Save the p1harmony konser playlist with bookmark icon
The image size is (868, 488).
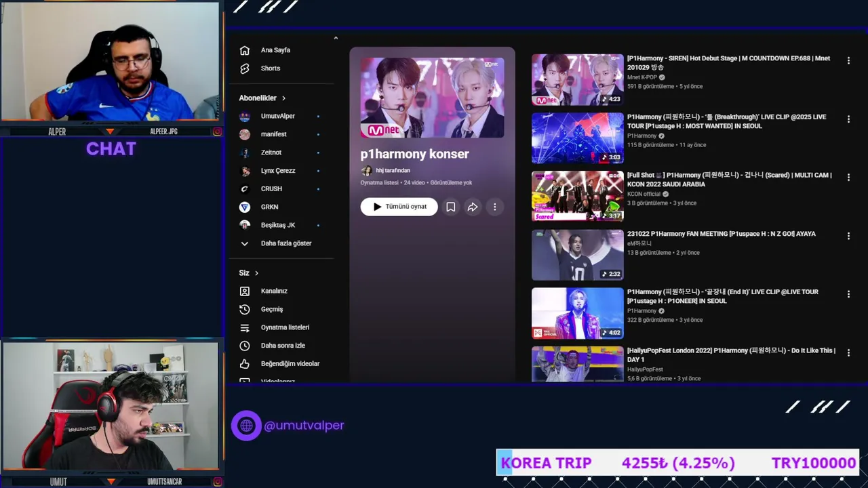click(x=450, y=207)
